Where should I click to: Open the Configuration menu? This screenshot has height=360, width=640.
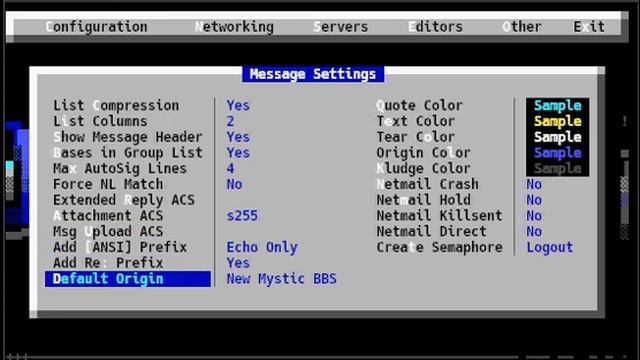pos(96,27)
